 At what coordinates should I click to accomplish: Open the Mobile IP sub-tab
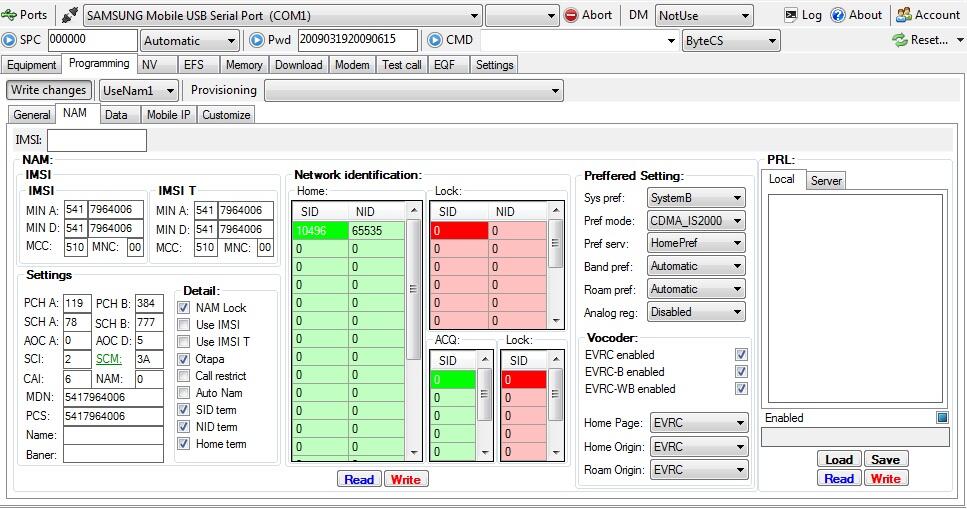[x=168, y=115]
